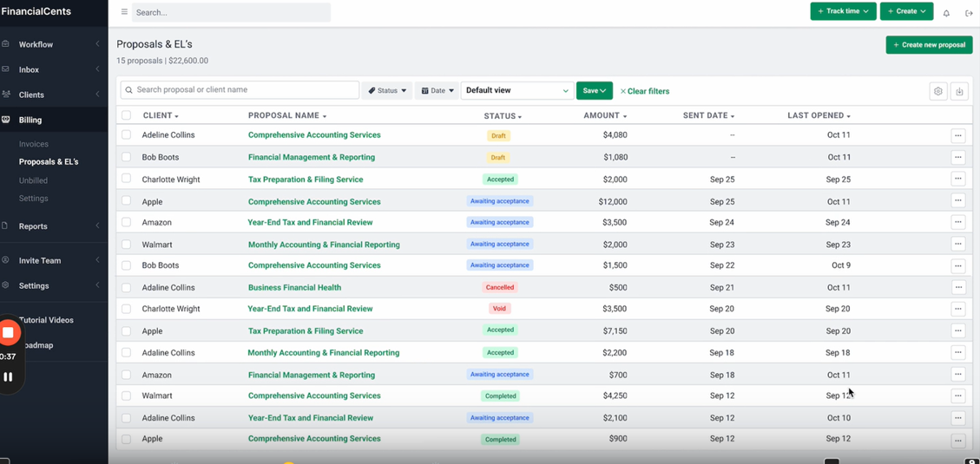The width and height of the screenshot is (980, 464).
Task: Check the Charlotte Wright Accepted row checkbox
Action: [126, 179]
